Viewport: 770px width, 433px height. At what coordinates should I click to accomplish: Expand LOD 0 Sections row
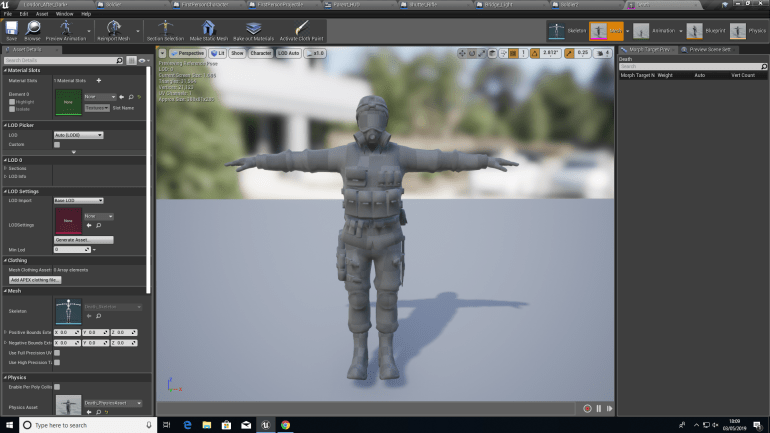tap(5, 168)
